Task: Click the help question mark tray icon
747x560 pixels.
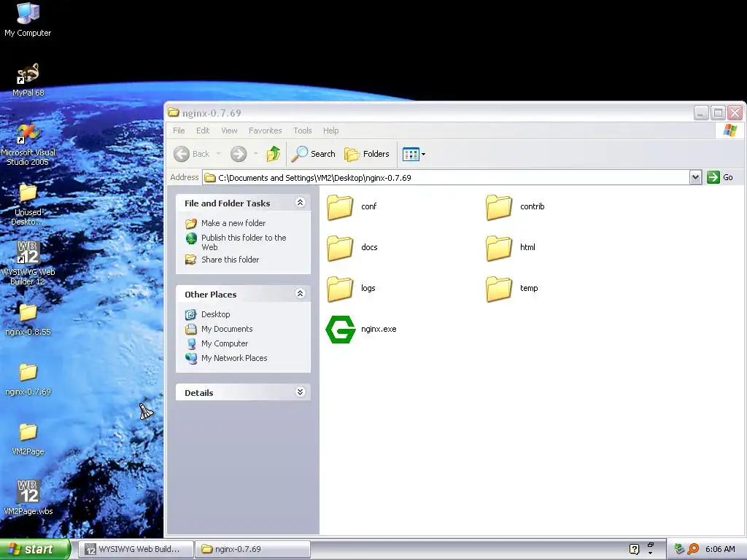Action: click(634, 549)
